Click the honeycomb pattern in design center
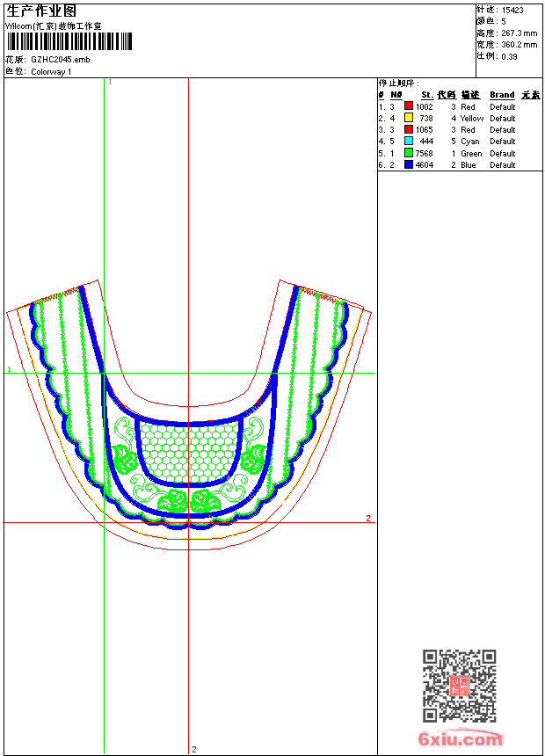The image size is (545, 756). (190, 448)
